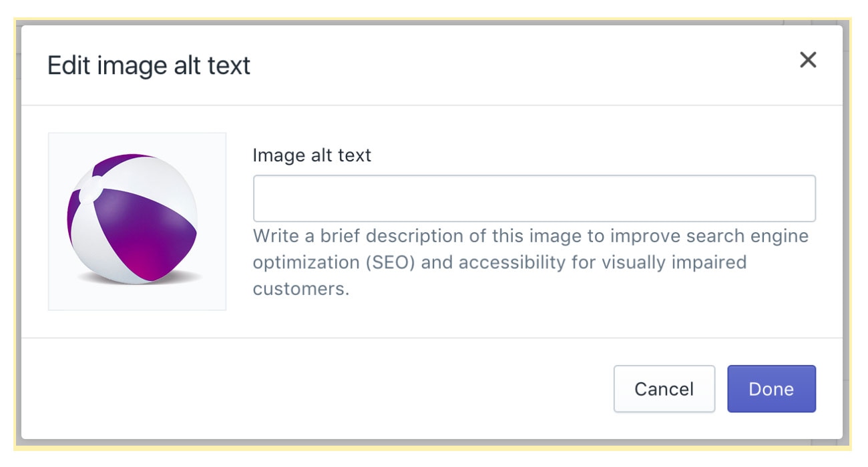Click the "Image alt text" field label

pos(312,155)
